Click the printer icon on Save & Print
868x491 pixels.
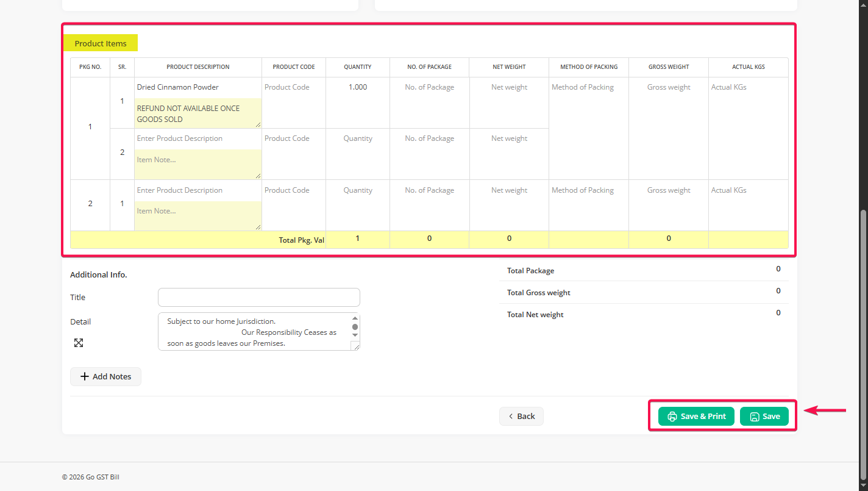tap(672, 417)
